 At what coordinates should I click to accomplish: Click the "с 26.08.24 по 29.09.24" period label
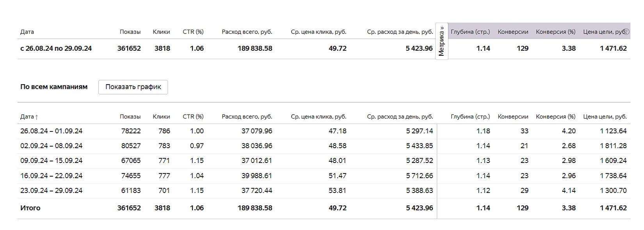click(56, 49)
